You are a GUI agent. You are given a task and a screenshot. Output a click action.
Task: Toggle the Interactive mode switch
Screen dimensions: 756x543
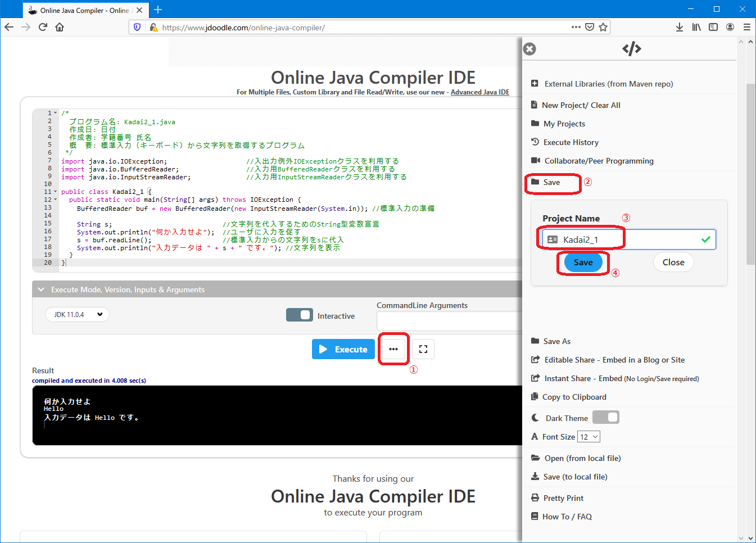click(x=300, y=315)
